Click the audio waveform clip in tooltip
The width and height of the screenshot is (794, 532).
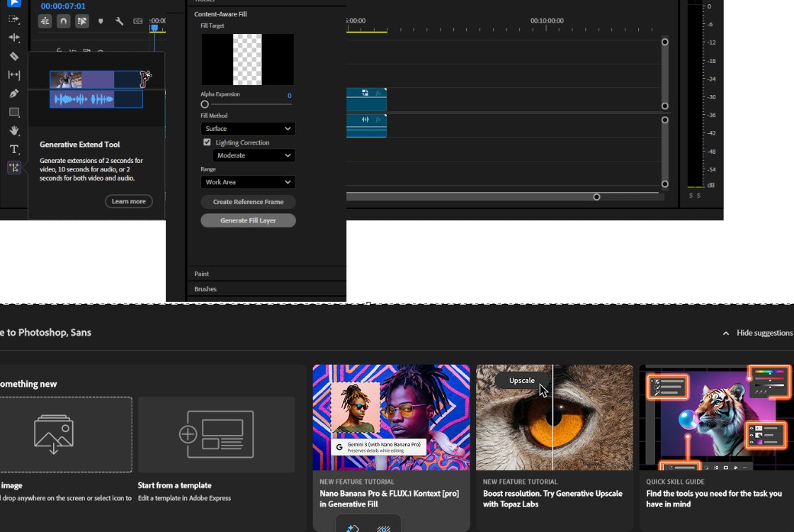(x=96, y=98)
